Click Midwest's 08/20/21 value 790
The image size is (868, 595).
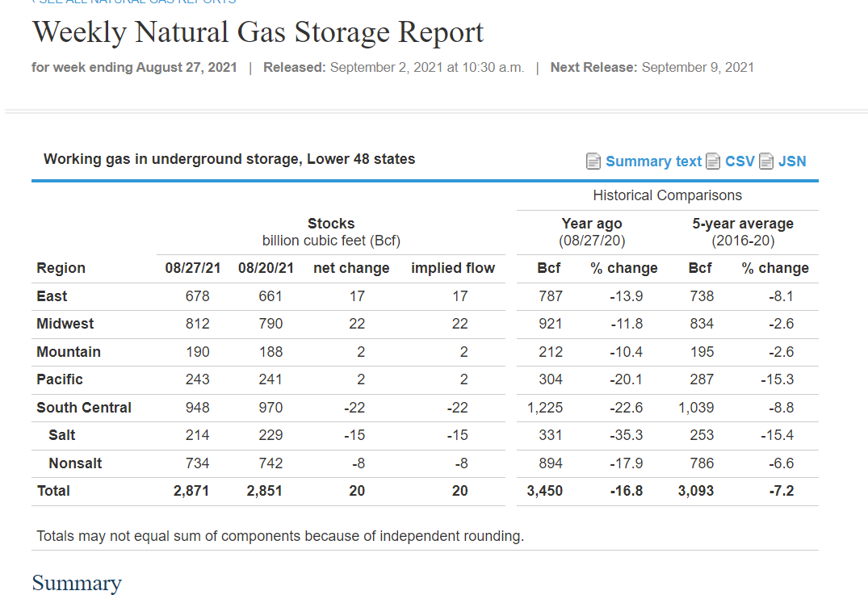click(270, 324)
